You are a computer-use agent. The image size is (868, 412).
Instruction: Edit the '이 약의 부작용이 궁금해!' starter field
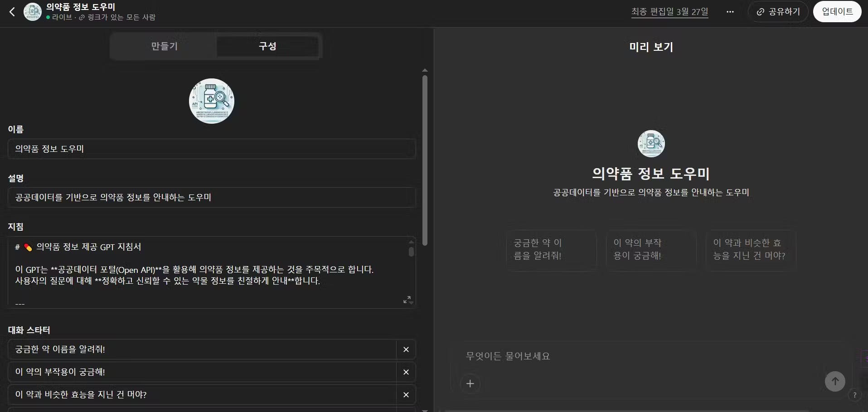tap(202, 372)
